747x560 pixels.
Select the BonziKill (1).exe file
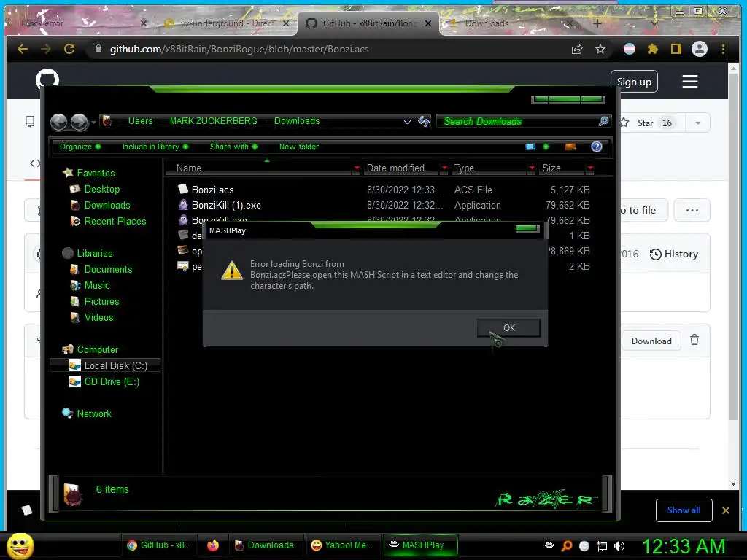(x=226, y=205)
